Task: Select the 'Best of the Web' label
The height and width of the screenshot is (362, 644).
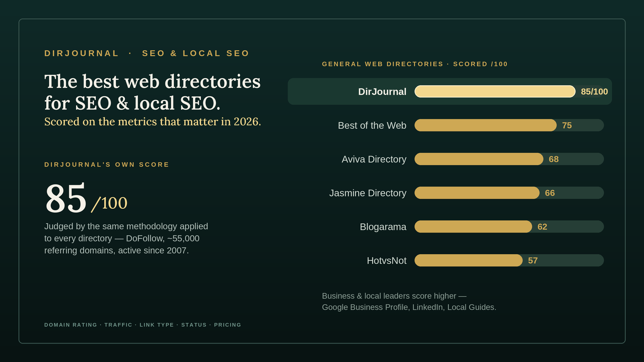Action: (x=372, y=125)
